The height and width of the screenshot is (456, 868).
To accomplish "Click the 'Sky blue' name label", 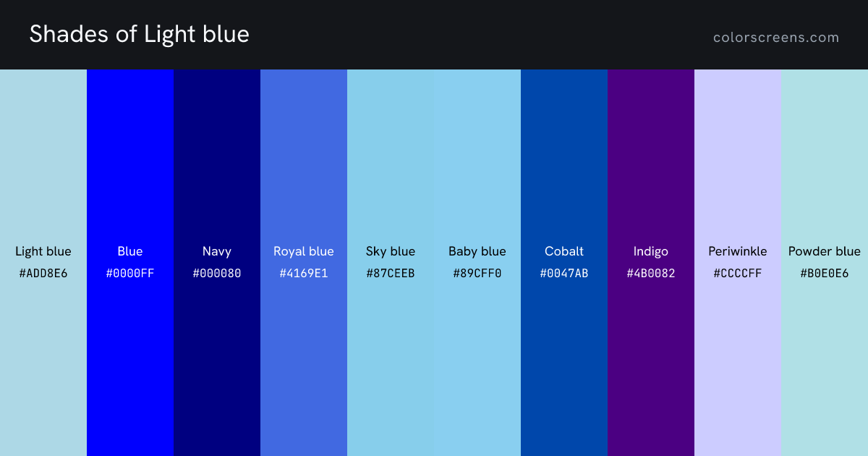I will (x=391, y=252).
